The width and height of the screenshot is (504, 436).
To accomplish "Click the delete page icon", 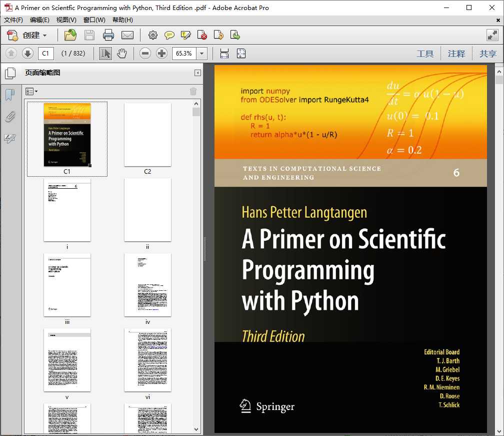I will click(202, 35).
